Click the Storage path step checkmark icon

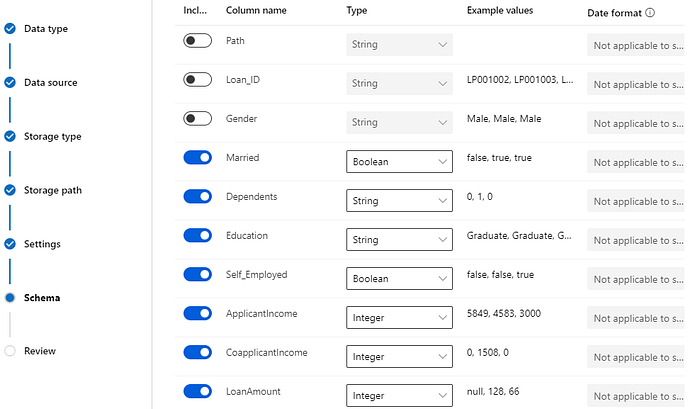pyautogui.click(x=10, y=190)
